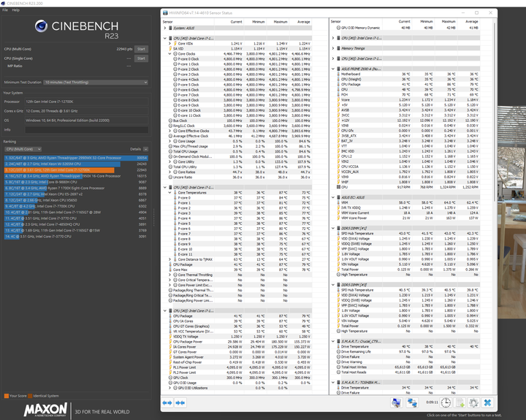This screenshot has height=420, width=526.
Task: Start the CPU (Multi Core) test
Action: pos(141,49)
